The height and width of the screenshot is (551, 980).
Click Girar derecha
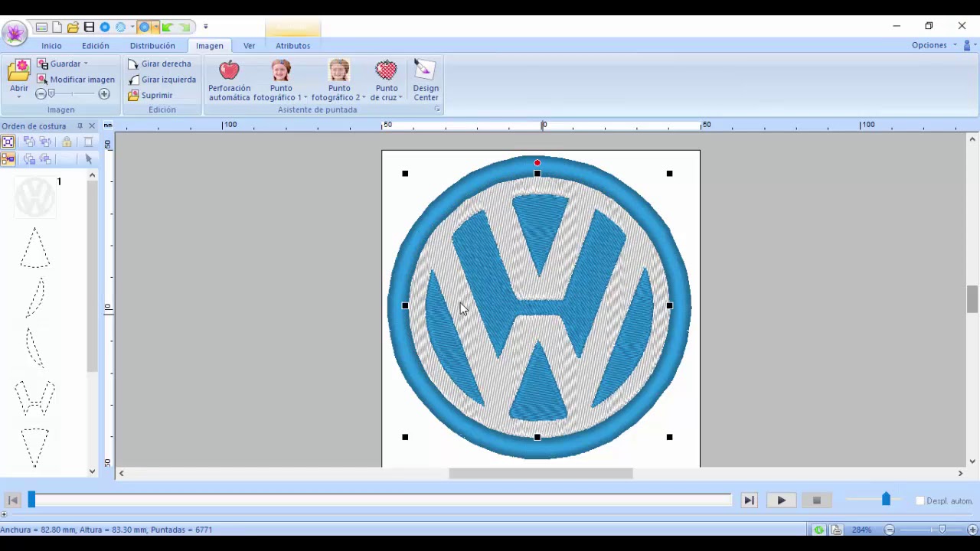coord(160,64)
